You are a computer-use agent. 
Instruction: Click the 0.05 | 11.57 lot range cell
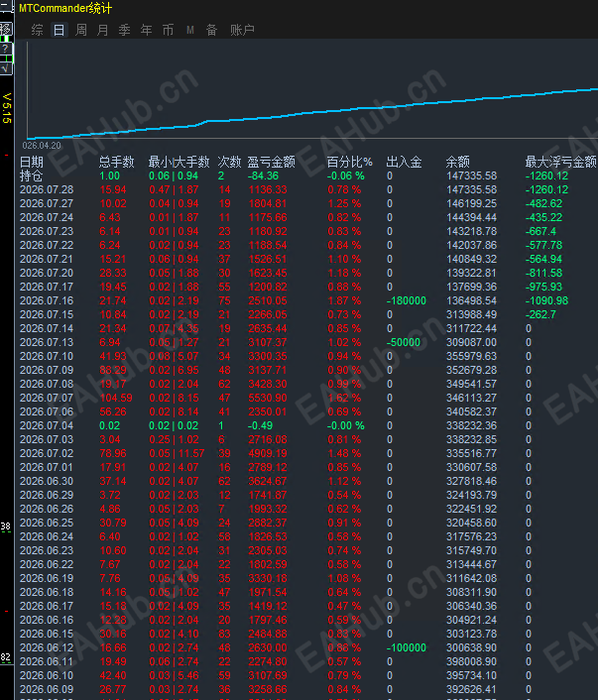(177, 453)
